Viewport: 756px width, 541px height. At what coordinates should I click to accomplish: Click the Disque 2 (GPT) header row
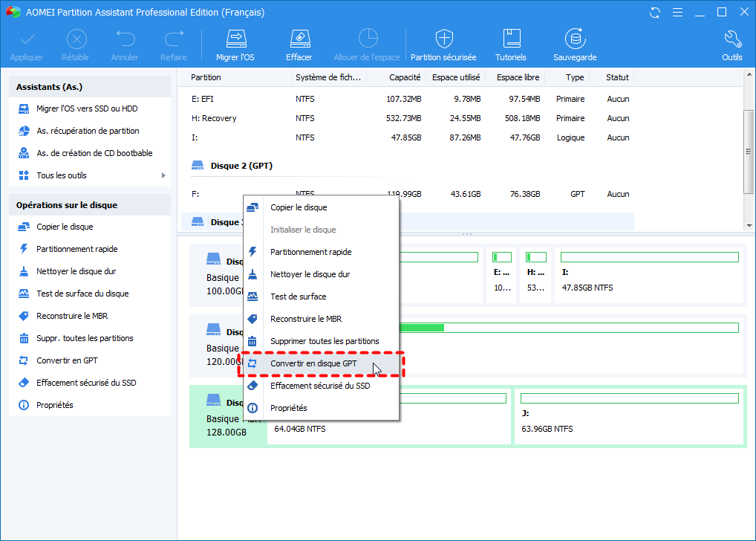tap(408, 166)
